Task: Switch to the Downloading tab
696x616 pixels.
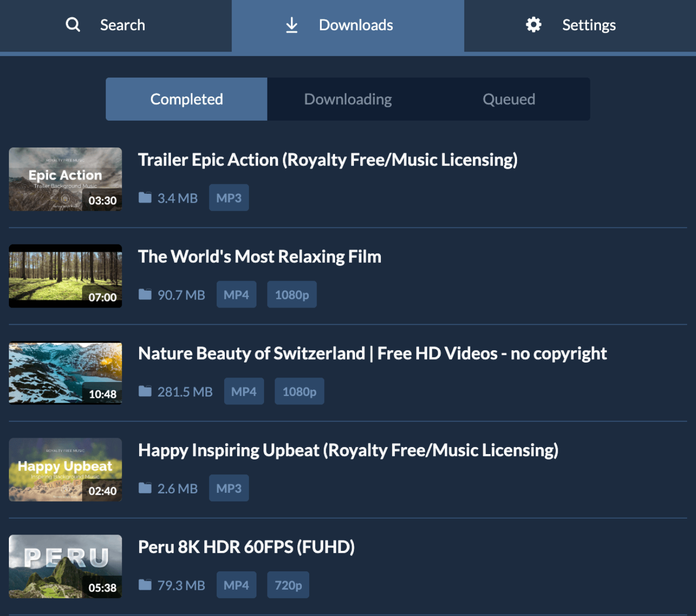Action: (348, 99)
